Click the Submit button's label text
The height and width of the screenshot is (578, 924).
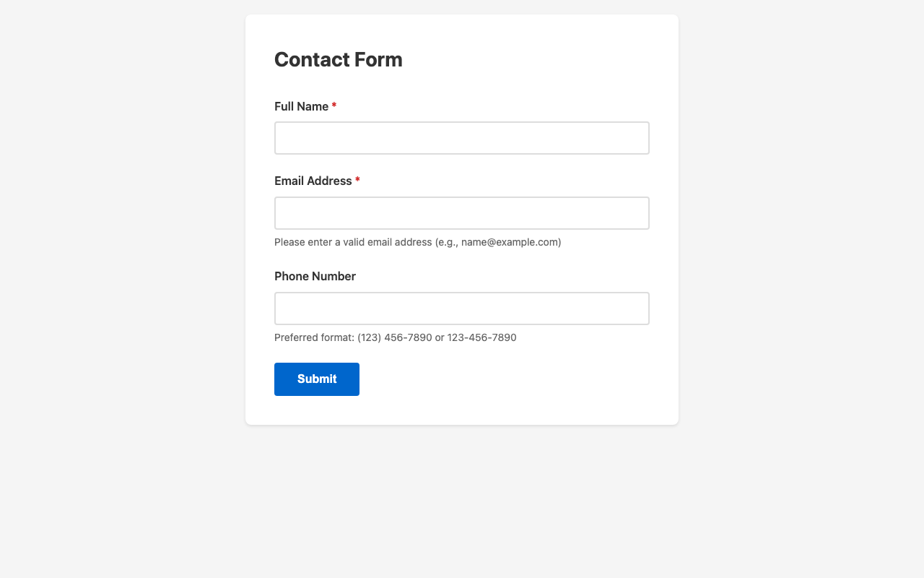316,379
